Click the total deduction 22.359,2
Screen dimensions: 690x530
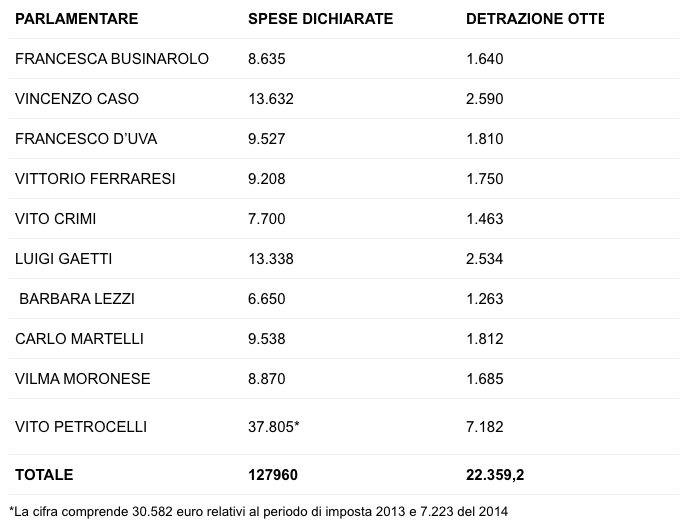click(495, 475)
